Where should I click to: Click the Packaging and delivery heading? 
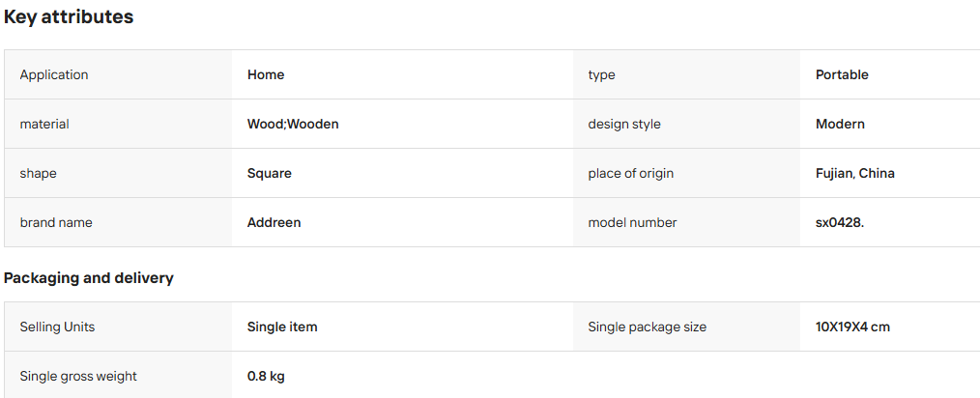tap(89, 278)
